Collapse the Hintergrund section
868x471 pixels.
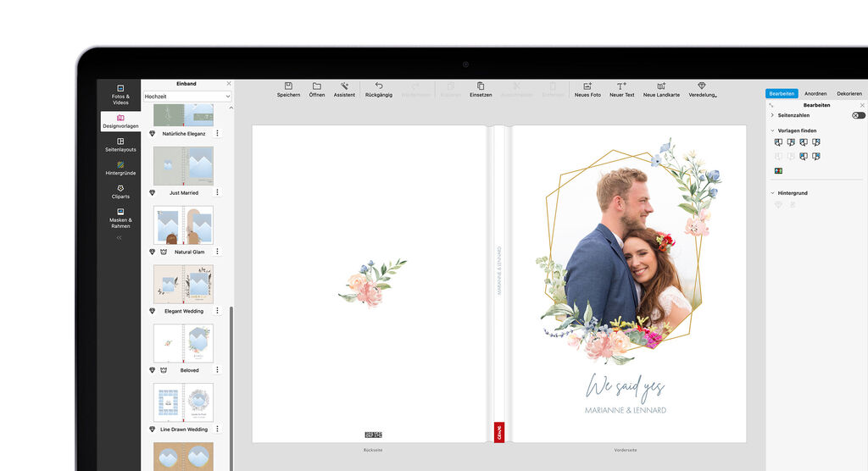772,193
